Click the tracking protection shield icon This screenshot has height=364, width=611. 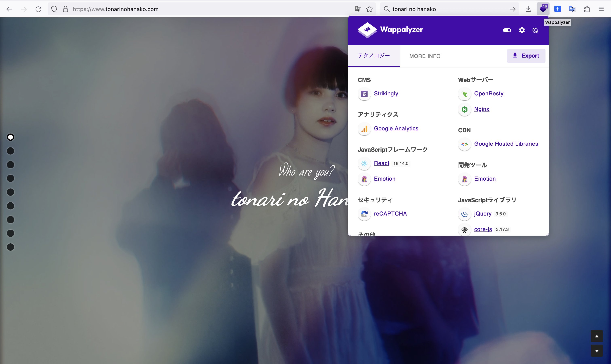pyautogui.click(x=54, y=9)
